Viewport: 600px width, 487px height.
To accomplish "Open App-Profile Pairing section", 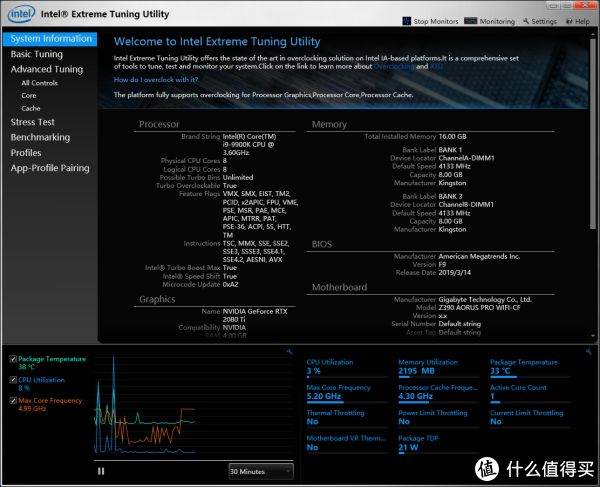I will click(50, 168).
